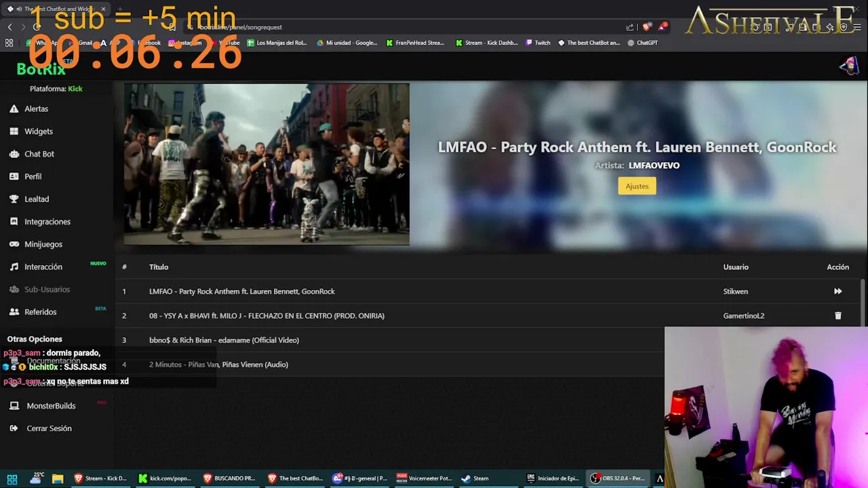
Task: Click the Título column header
Action: point(159,267)
